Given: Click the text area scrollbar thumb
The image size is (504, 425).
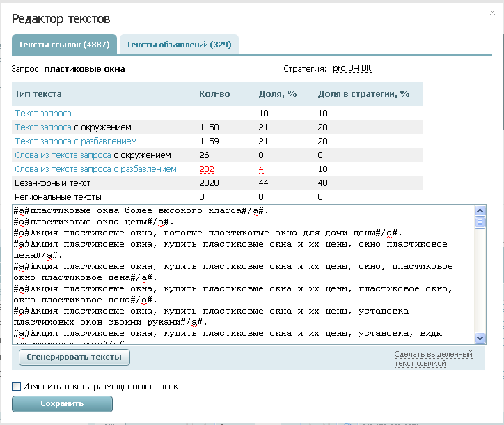Looking at the screenshot, I should (x=480, y=222).
